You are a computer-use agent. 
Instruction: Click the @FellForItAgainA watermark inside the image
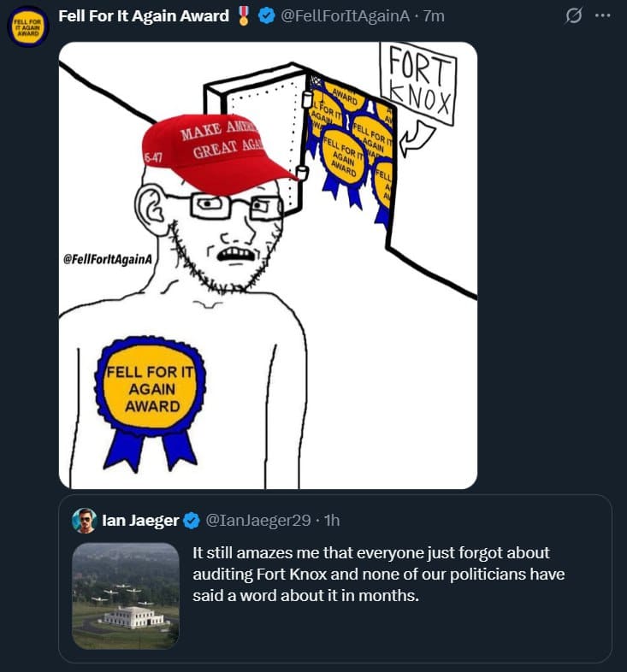coord(102,260)
